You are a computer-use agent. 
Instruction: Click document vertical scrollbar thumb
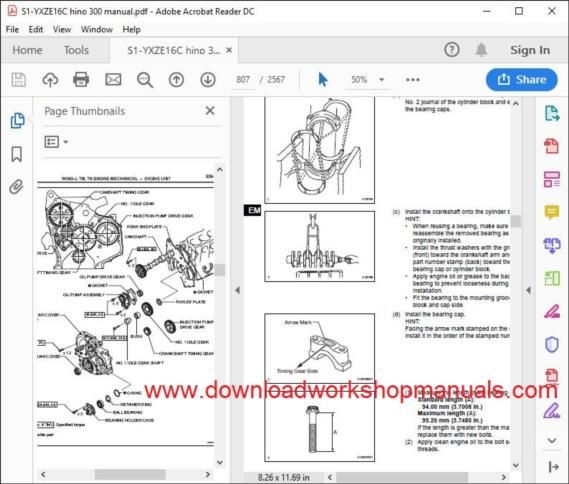[x=516, y=221]
